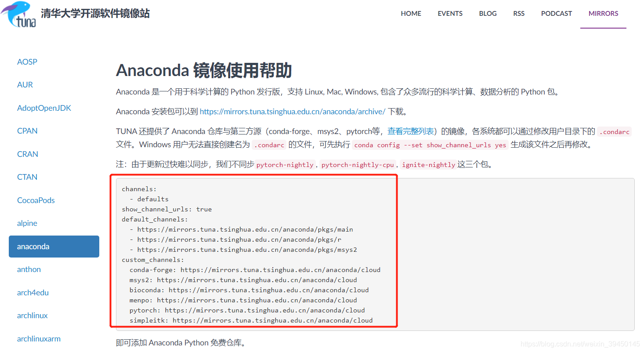Open archlinuxarm in the sidebar
The width and height of the screenshot is (644, 352).
(x=39, y=339)
